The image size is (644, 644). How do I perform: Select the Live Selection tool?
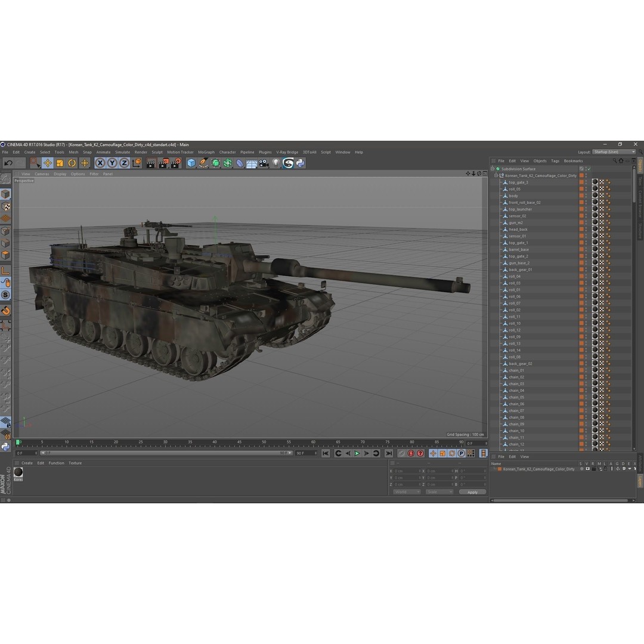(x=35, y=163)
